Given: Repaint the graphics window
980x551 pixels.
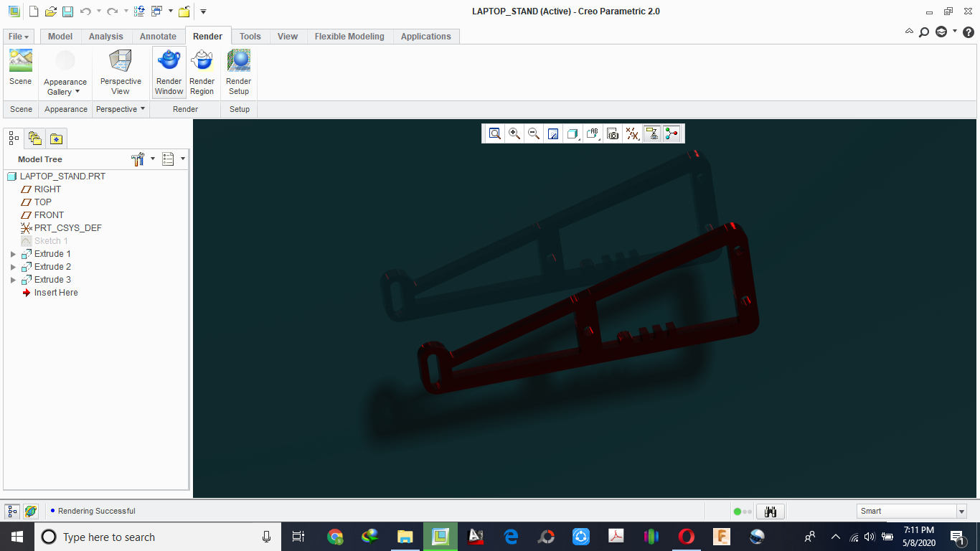Looking at the screenshot, I should (x=553, y=133).
